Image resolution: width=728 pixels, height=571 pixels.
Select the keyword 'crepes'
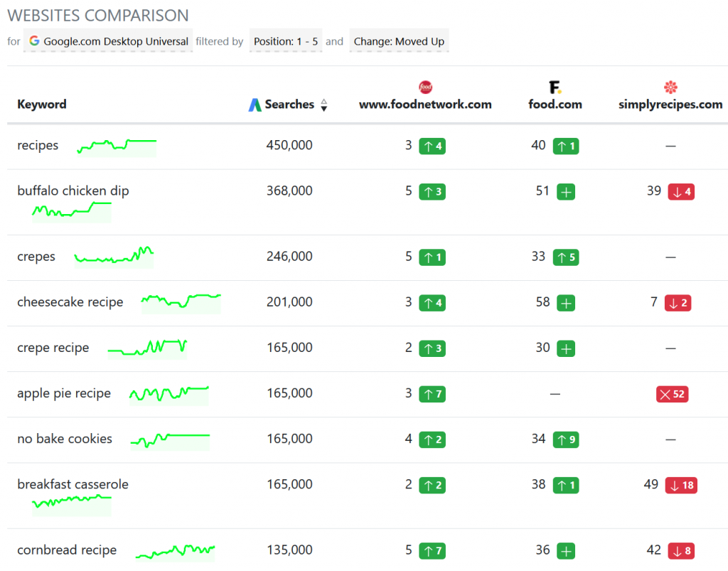point(36,257)
